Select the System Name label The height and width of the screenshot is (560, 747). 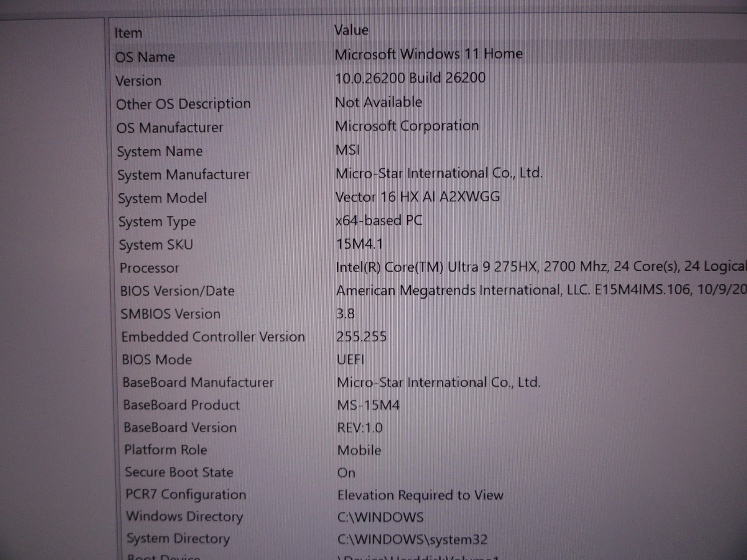(x=160, y=152)
